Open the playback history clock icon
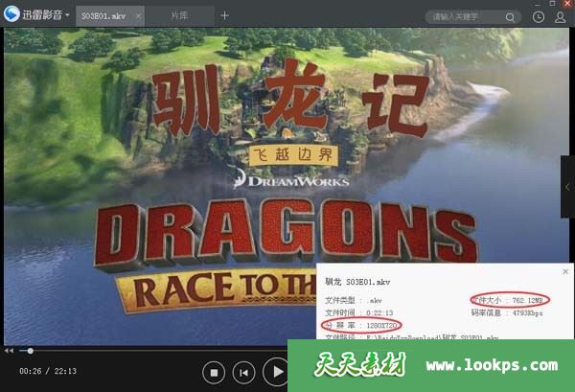 point(539,17)
